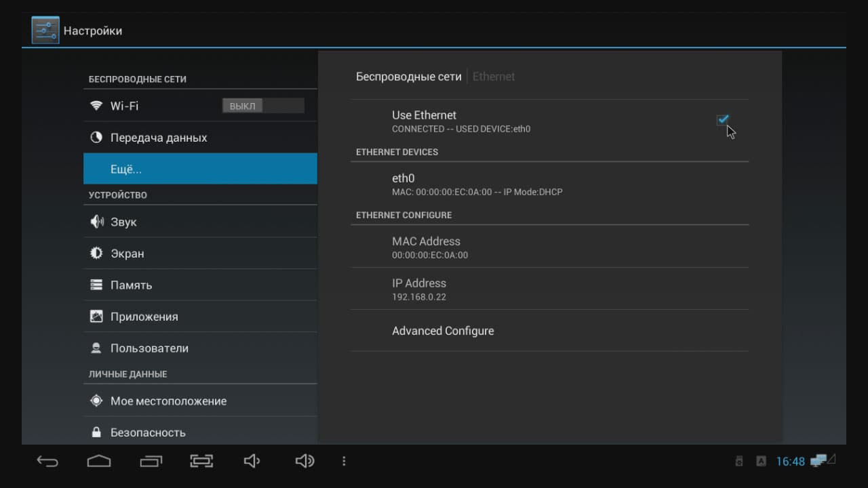Open the MAC Address setting
The height and width of the screenshot is (488, 868).
550,247
